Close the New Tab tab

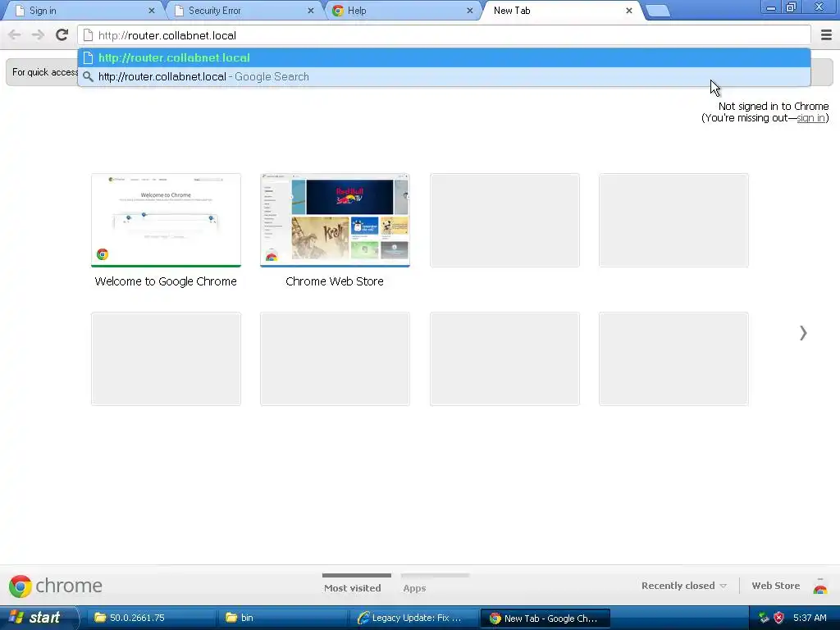coord(629,11)
